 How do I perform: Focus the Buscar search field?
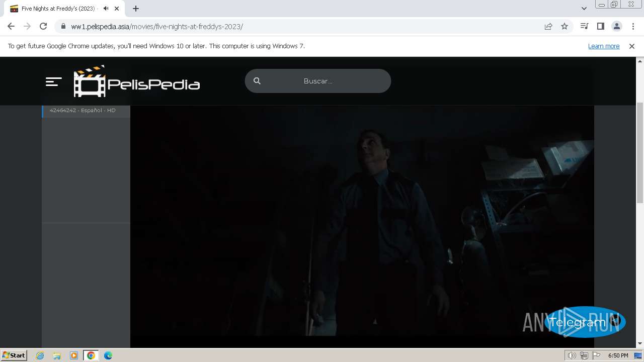coord(318,81)
